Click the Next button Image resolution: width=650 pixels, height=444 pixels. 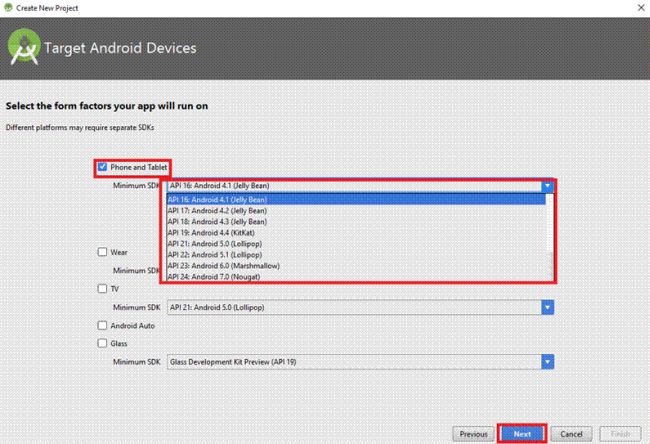point(522,434)
